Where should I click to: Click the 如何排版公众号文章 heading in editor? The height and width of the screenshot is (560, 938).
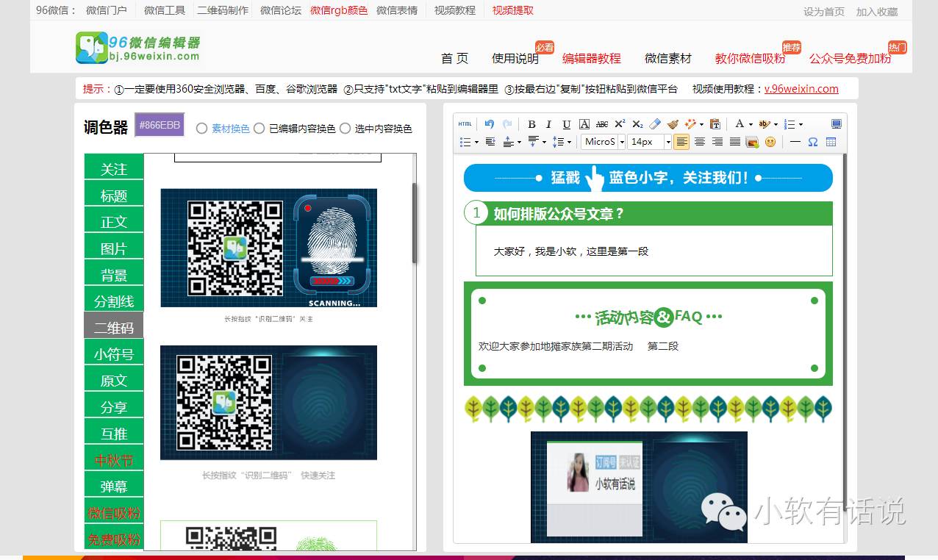[x=559, y=214]
